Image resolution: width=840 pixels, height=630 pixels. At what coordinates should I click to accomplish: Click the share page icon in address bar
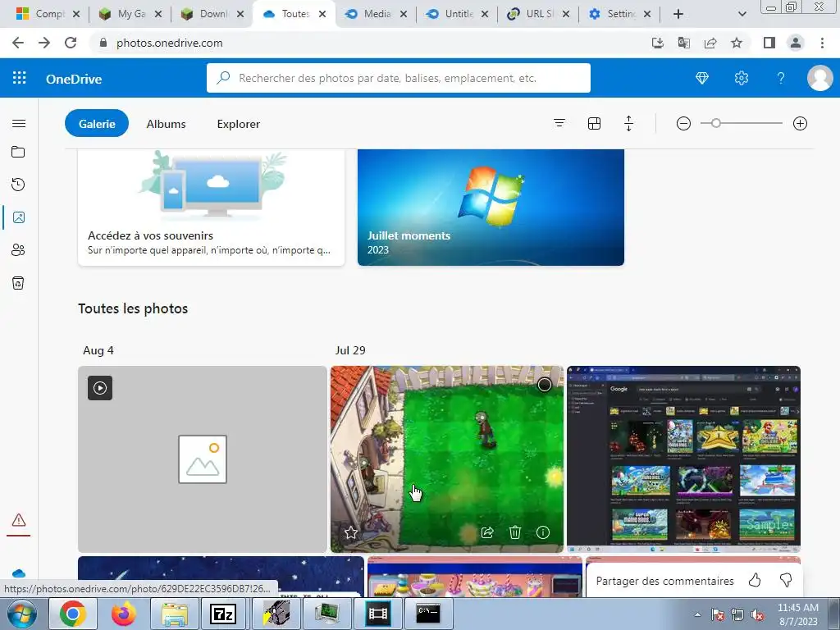coord(710,43)
